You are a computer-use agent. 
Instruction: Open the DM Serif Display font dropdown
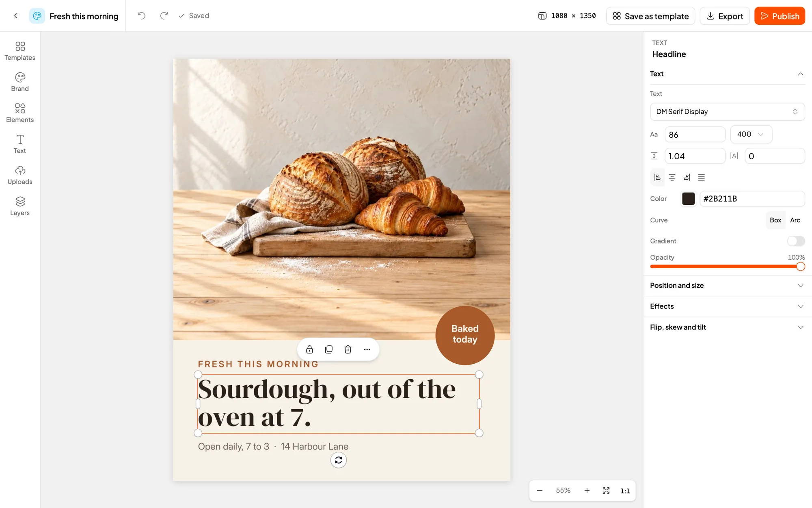pos(727,112)
